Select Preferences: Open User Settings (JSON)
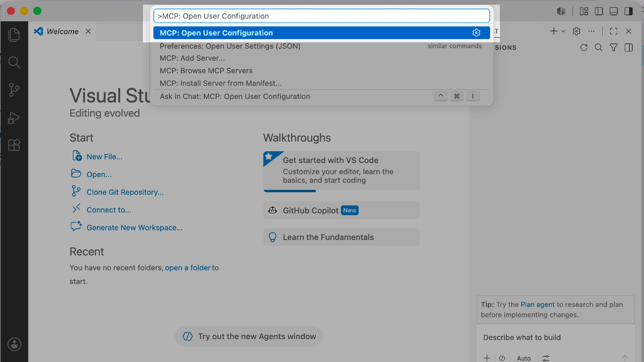The image size is (644, 362). point(322,46)
